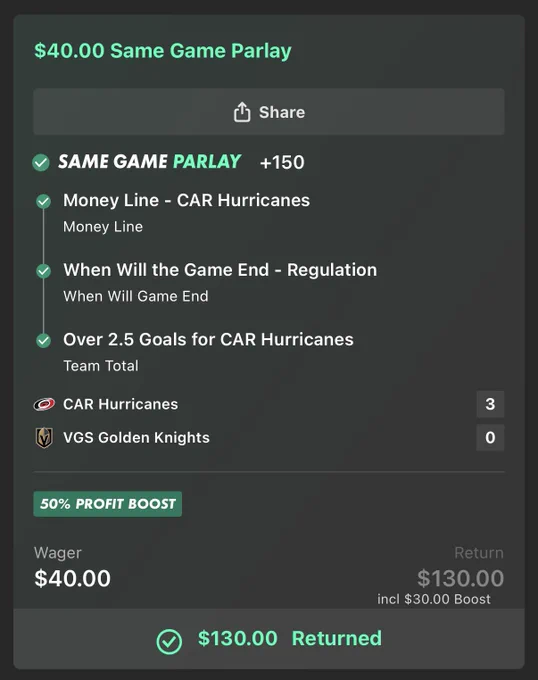The image size is (538, 680).
Task: Select the $40.00 Same Game Parlay title
Action: (x=163, y=51)
